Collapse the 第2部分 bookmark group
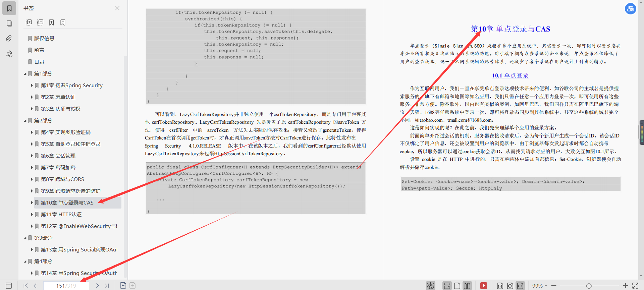This screenshot has height=290, width=644. pyautogui.click(x=25, y=121)
